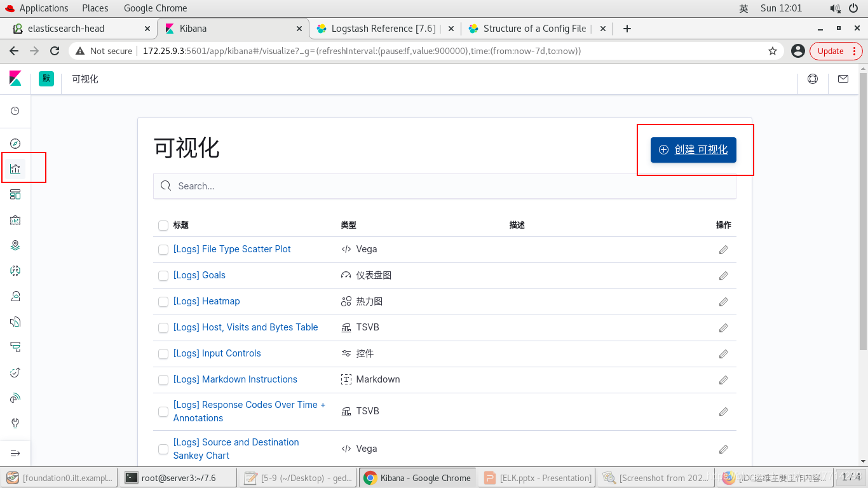Viewport: 868px width, 488px height.
Task: Open the Recently viewed clock icon
Action: click(15, 111)
